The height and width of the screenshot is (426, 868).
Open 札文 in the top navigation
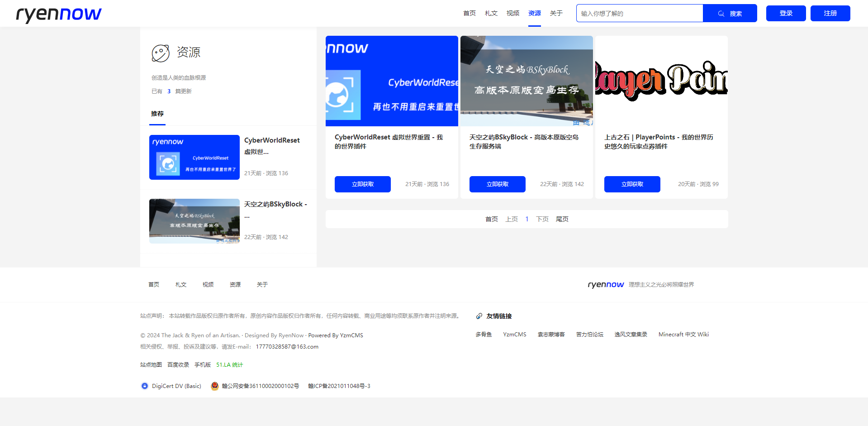click(x=491, y=14)
